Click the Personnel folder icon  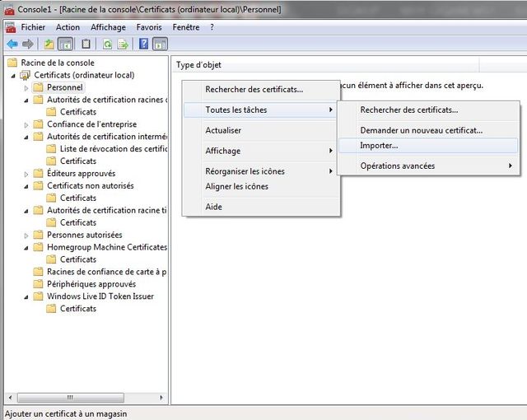tap(39, 87)
